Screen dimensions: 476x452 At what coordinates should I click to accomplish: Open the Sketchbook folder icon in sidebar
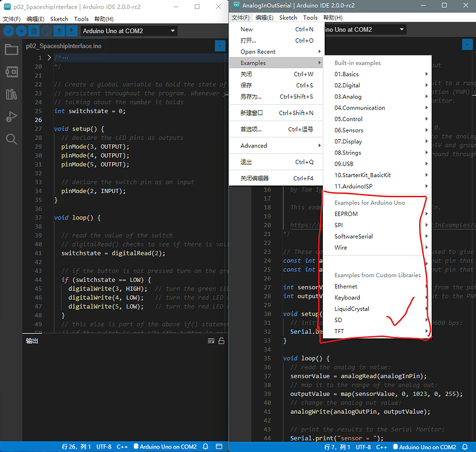click(x=11, y=50)
